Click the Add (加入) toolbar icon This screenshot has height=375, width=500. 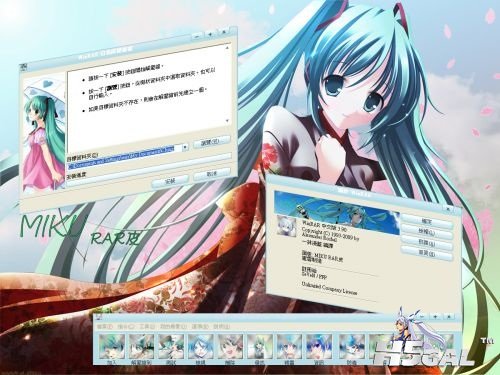[112, 346]
